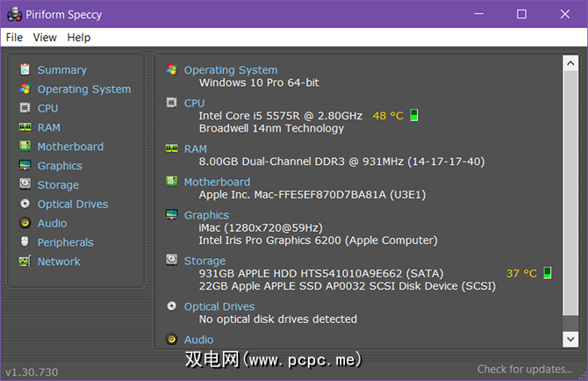The height and width of the screenshot is (381, 588).
Task: Select Summary in the sidebar
Action: tap(61, 70)
